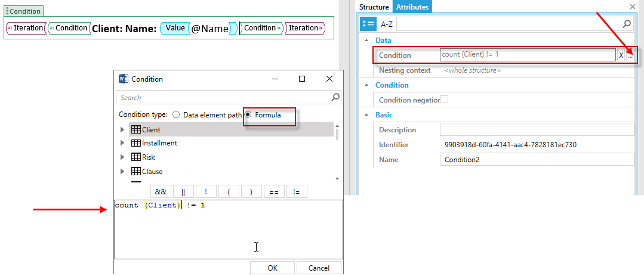Screen dimensions: 644x276
Task: Click the Value content control tag
Action: tap(175, 28)
